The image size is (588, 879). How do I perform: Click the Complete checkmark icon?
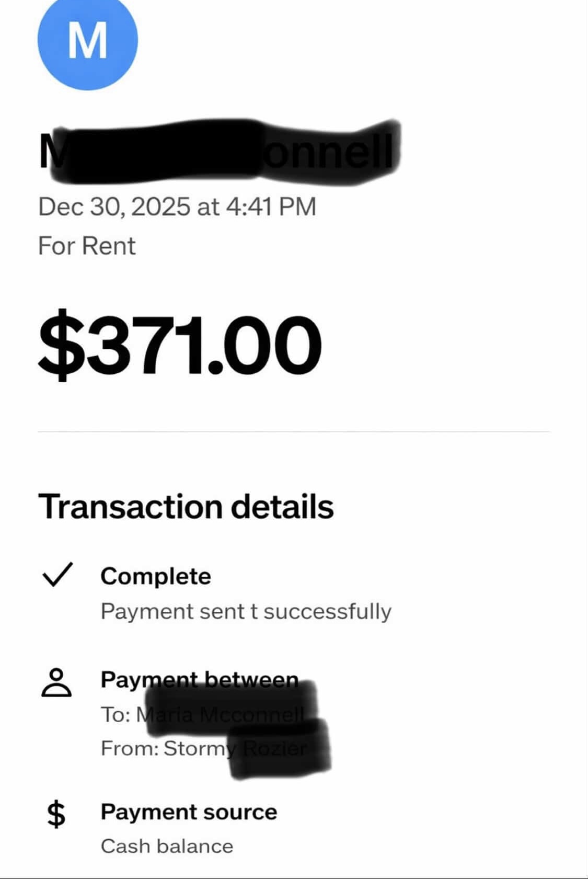(56, 575)
